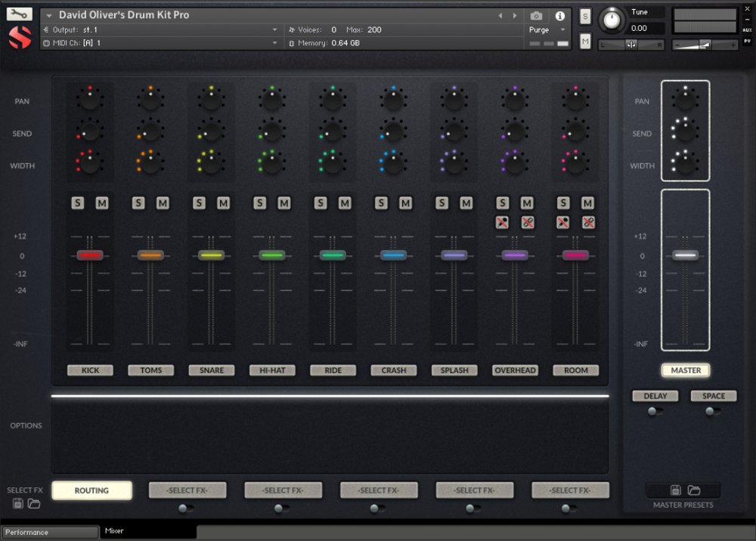Solo the Kick channel
This screenshot has height=541, width=756.
pyautogui.click(x=76, y=202)
